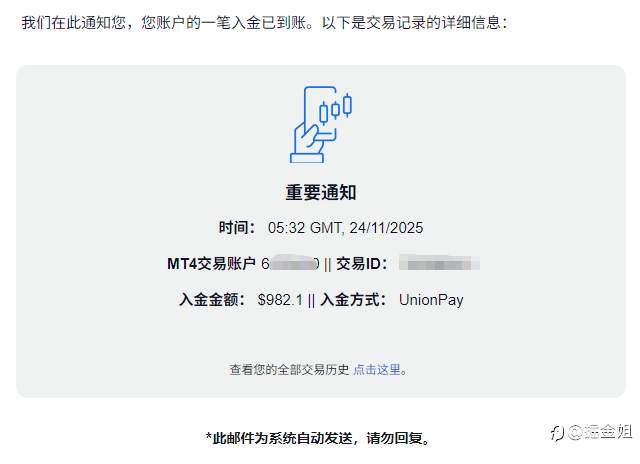This screenshot has height=464, width=640.
Task: Click the 交易ID label
Action: click(x=361, y=264)
